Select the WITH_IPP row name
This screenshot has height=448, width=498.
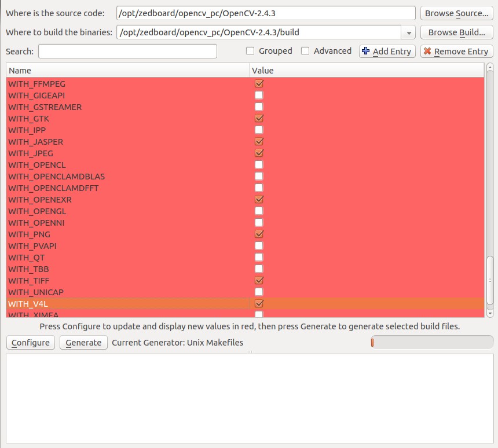point(27,130)
